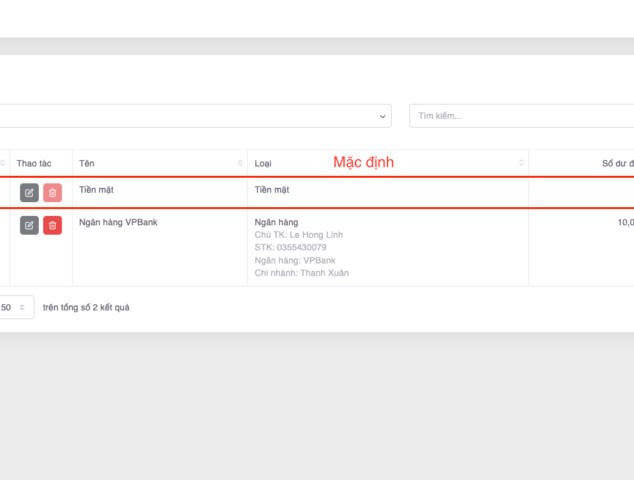Select the Thao tác column header
Image resolution: width=634 pixels, height=480 pixels.
[x=34, y=163]
